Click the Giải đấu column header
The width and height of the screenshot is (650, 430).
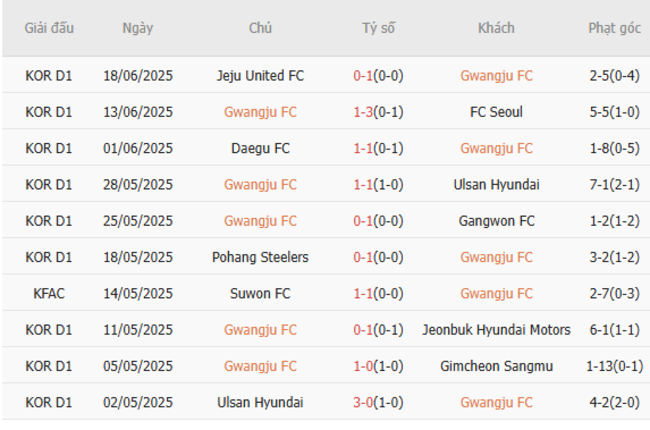pos(50,28)
